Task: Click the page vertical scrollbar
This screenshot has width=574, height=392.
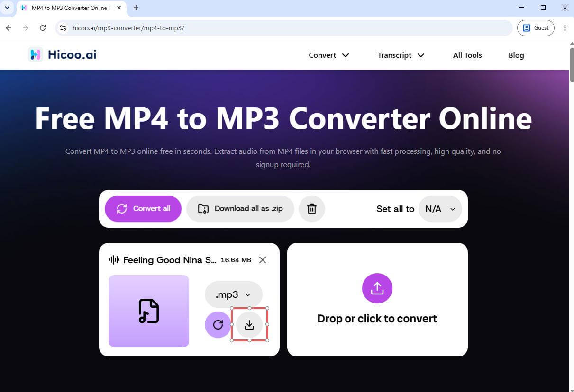Action: (x=571, y=65)
